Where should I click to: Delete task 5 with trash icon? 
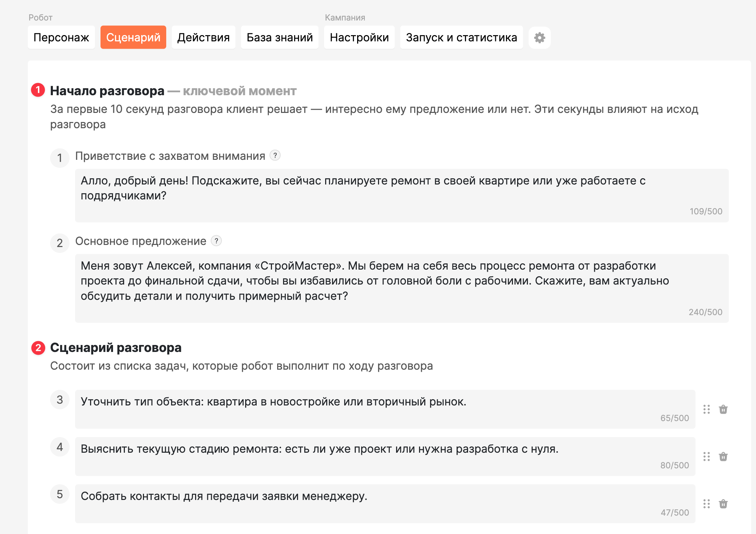coord(723,504)
